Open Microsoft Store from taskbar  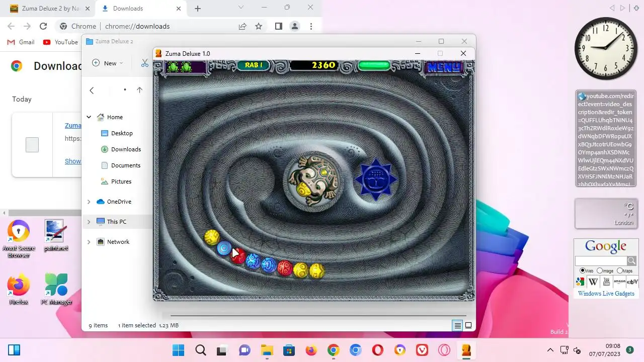tap(289, 350)
